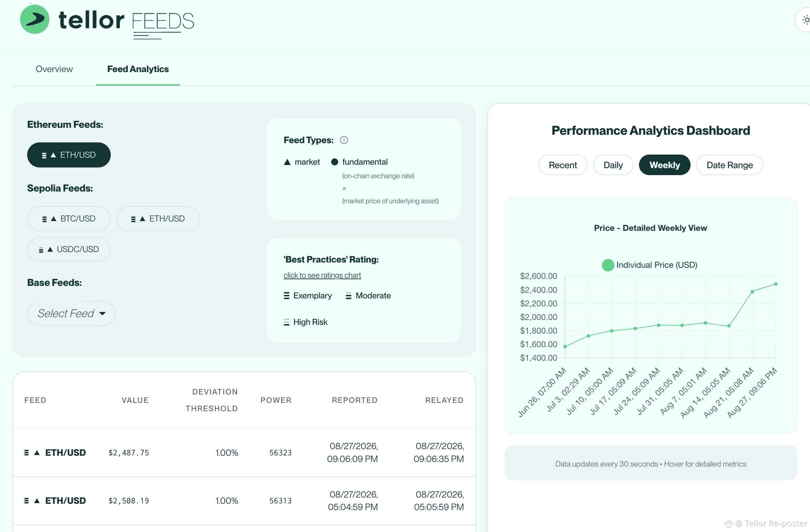
Task: Click rating bars icon in the $2,487.75 row
Action: pos(26,453)
